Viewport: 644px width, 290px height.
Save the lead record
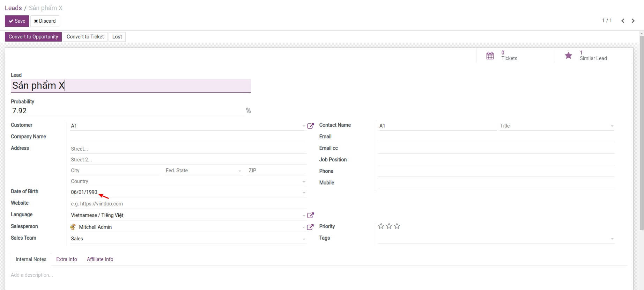(17, 21)
